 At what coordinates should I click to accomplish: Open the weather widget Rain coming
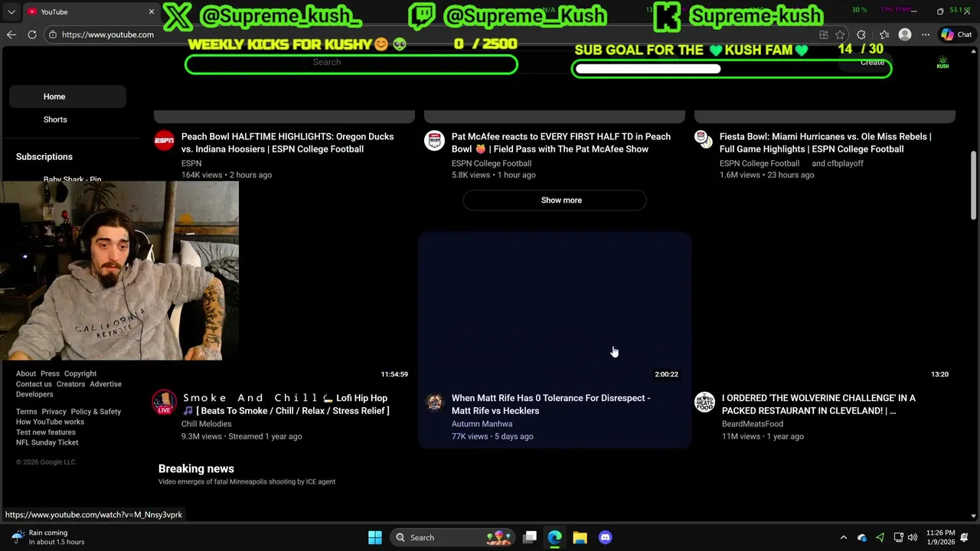(x=47, y=537)
